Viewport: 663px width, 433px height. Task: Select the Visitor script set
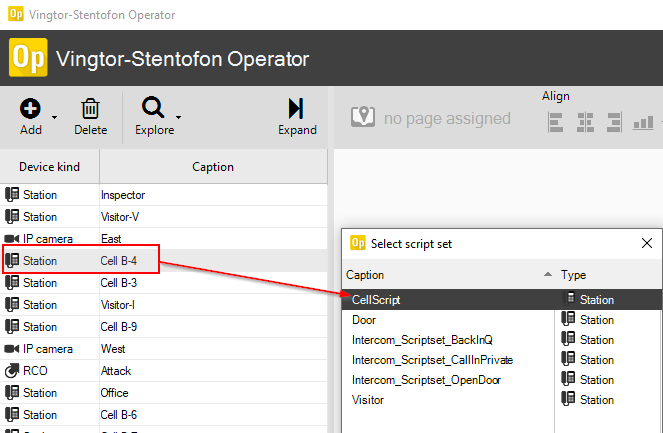tap(370, 399)
